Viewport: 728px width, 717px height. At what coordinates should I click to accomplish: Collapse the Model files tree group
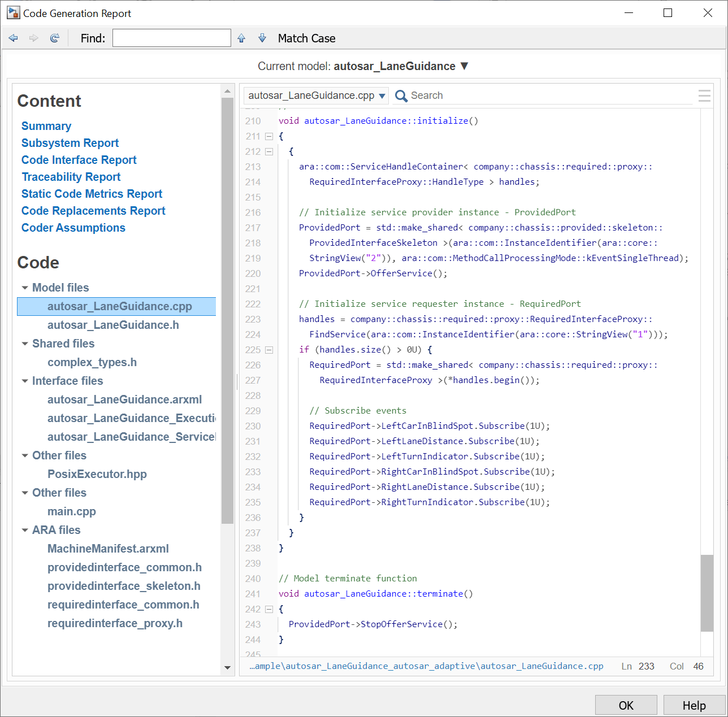[25, 288]
